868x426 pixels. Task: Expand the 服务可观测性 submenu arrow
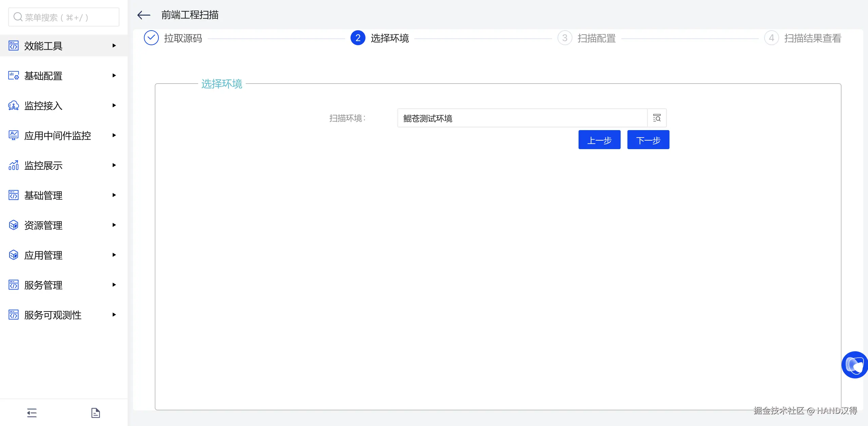point(114,315)
